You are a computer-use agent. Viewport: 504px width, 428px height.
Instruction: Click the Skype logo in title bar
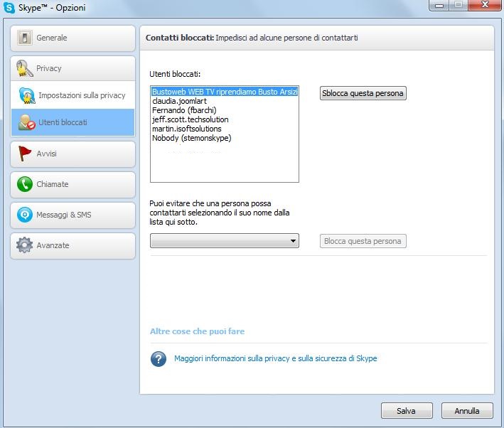tap(9, 7)
